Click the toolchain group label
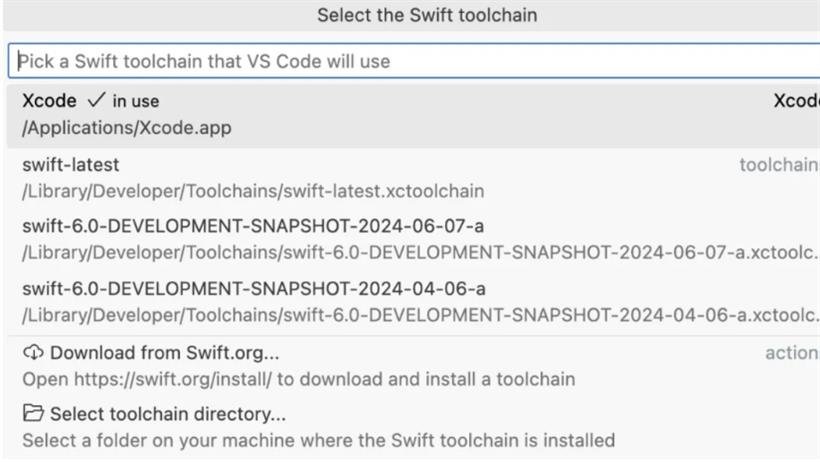Viewport: 820px width, 462px height. click(779, 165)
